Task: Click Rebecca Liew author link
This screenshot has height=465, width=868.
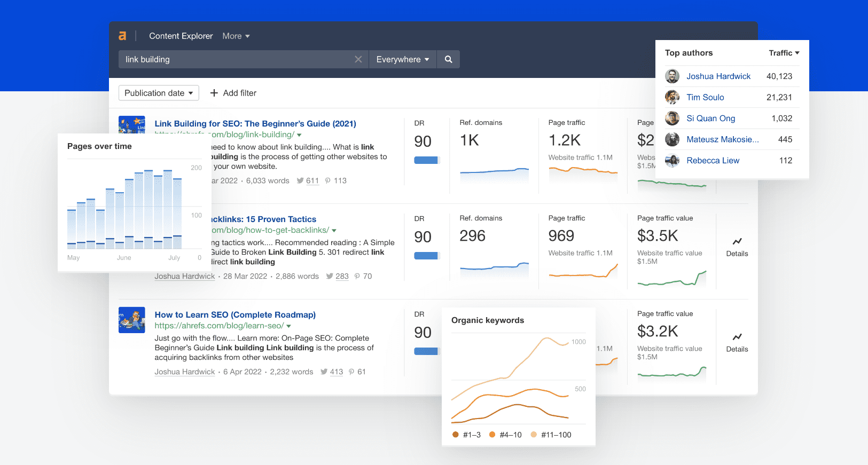Action: coord(713,160)
